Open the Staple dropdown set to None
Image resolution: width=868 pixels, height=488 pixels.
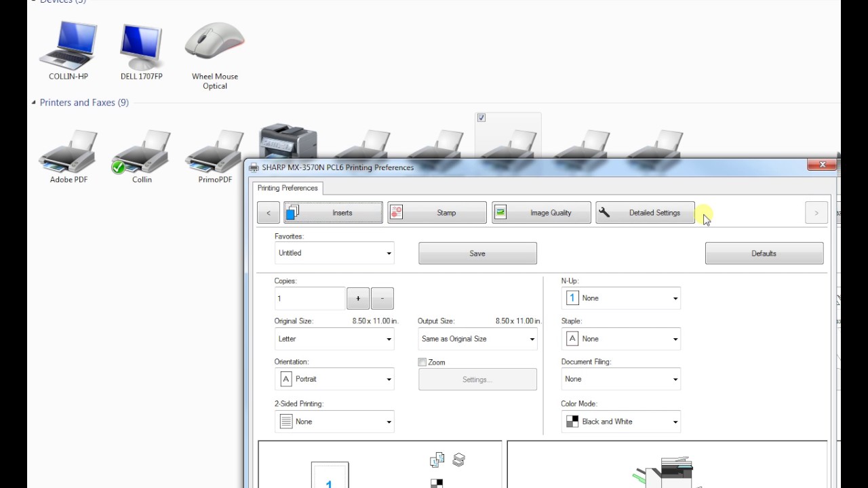[x=621, y=339]
